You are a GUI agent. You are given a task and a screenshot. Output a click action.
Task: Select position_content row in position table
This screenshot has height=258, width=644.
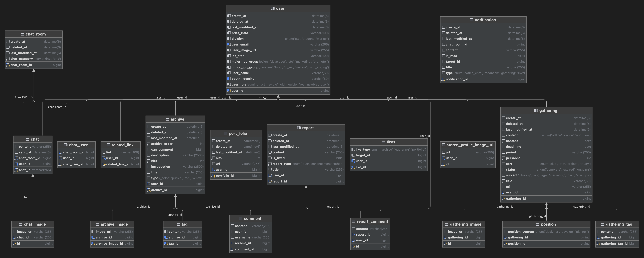[521, 232]
